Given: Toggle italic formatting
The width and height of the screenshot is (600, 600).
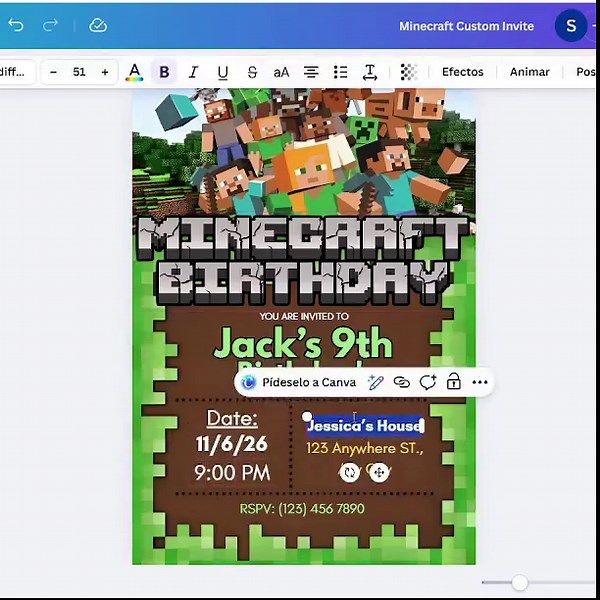Looking at the screenshot, I should click(194, 72).
